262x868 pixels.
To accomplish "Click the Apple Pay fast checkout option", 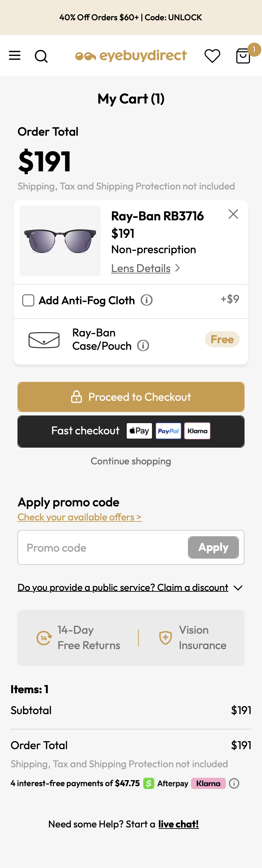I will pyautogui.click(x=139, y=431).
